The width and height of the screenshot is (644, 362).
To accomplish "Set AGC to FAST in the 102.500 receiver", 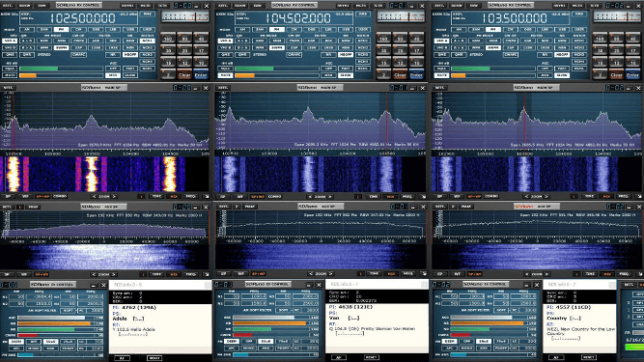I will [x=129, y=69].
